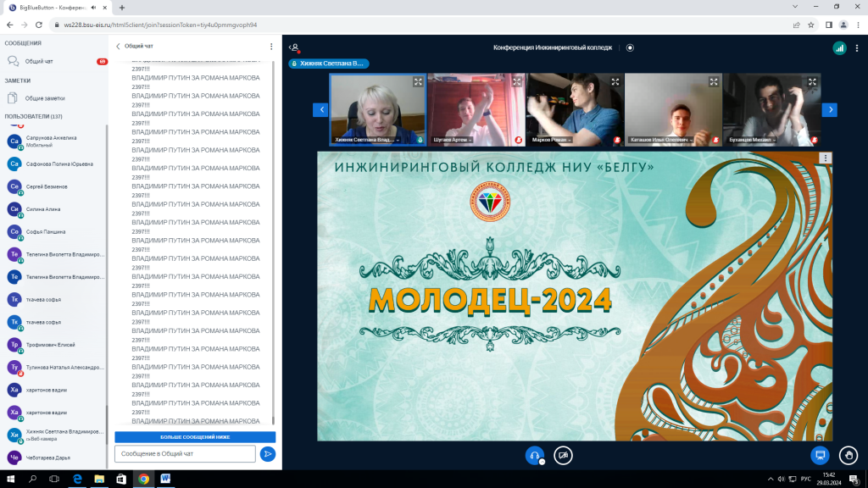Fullscreen Каташов Илья webcam
868x488 pixels.
tap(714, 82)
